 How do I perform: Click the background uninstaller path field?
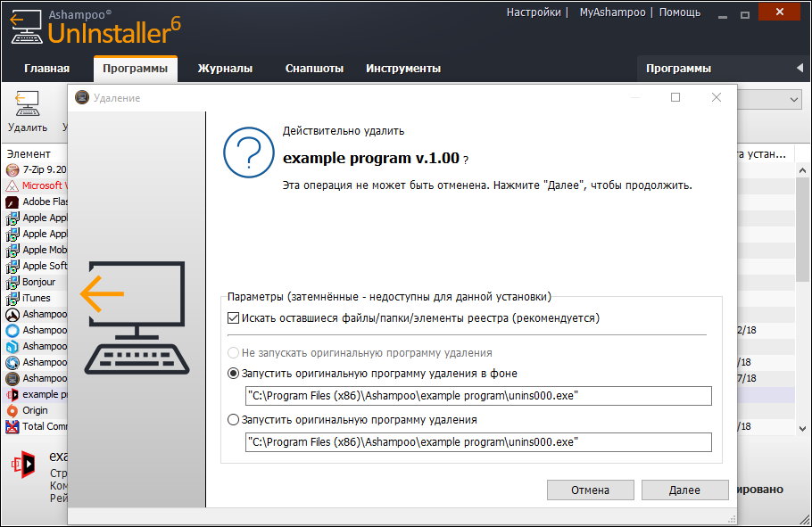point(478,396)
